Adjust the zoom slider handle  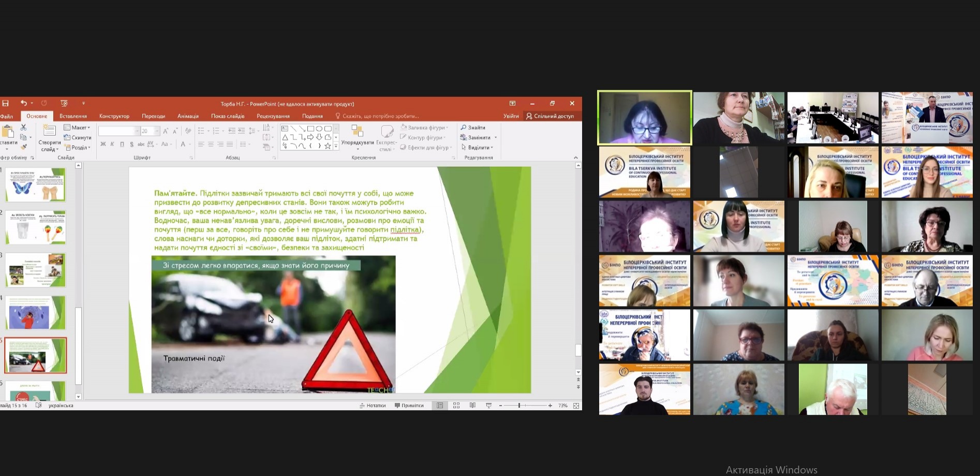click(519, 406)
